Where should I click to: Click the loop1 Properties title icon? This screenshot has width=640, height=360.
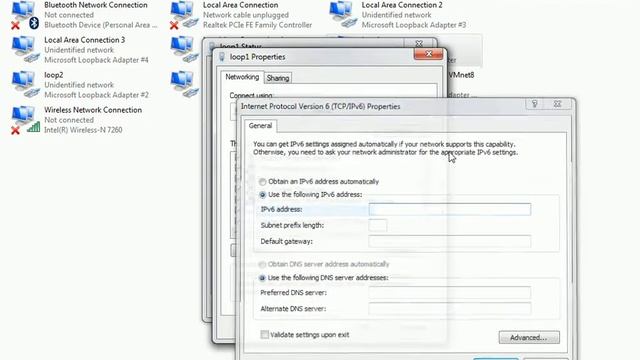point(222,57)
